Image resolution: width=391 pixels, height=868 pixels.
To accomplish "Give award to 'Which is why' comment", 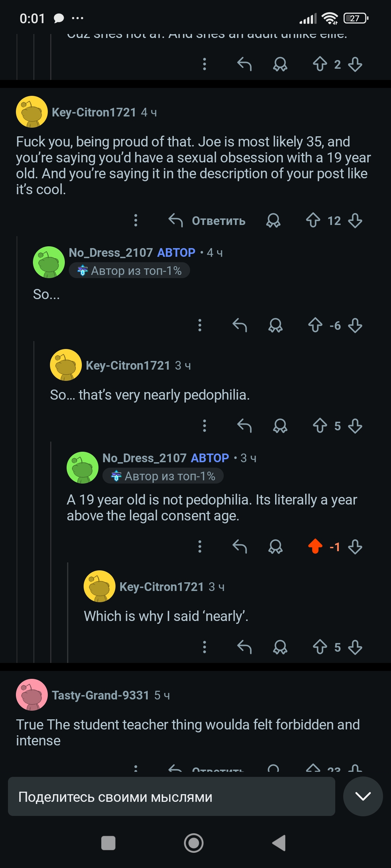I will [280, 647].
